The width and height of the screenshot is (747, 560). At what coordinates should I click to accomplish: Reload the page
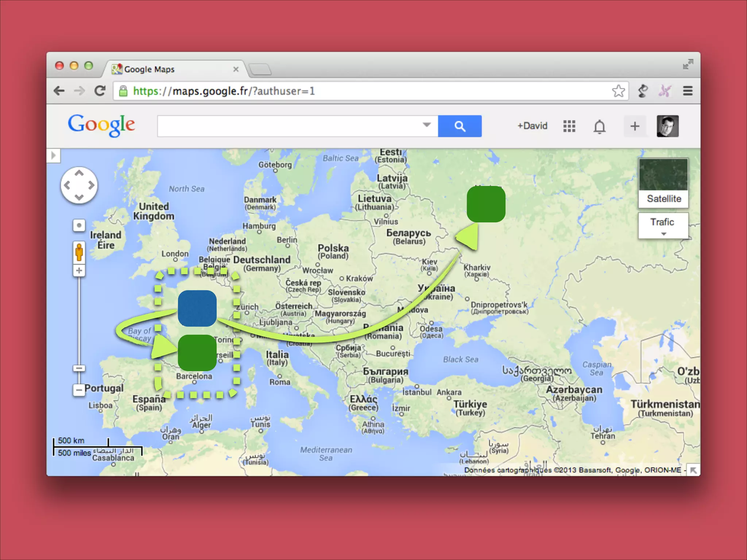[x=100, y=91]
